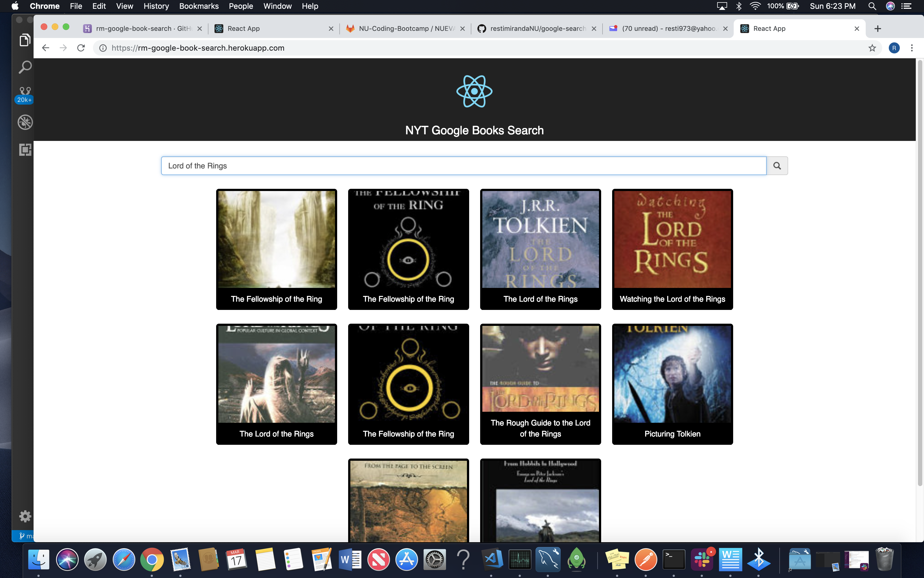Open the Picturing Tolkien book card
This screenshot has height=578, width=924.
click(672, 384)
